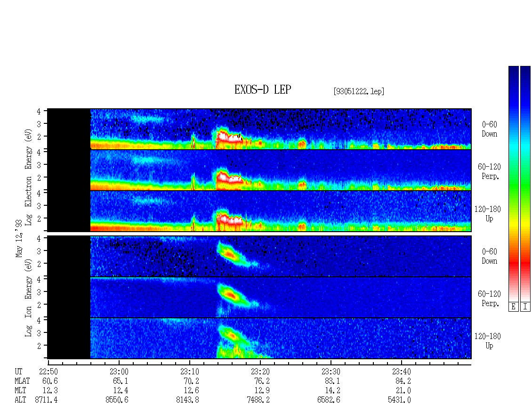Click the UT row label

19,372
